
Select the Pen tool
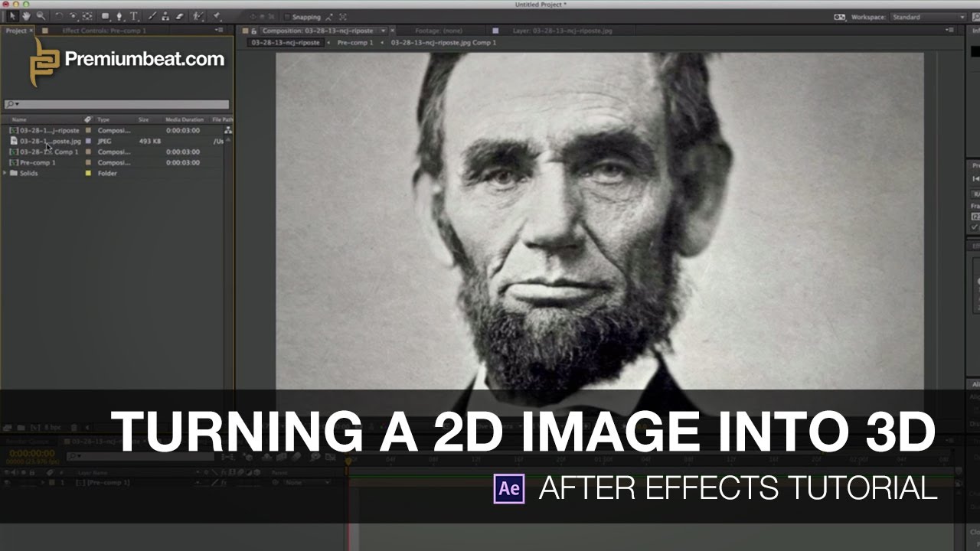click(119, 16)
